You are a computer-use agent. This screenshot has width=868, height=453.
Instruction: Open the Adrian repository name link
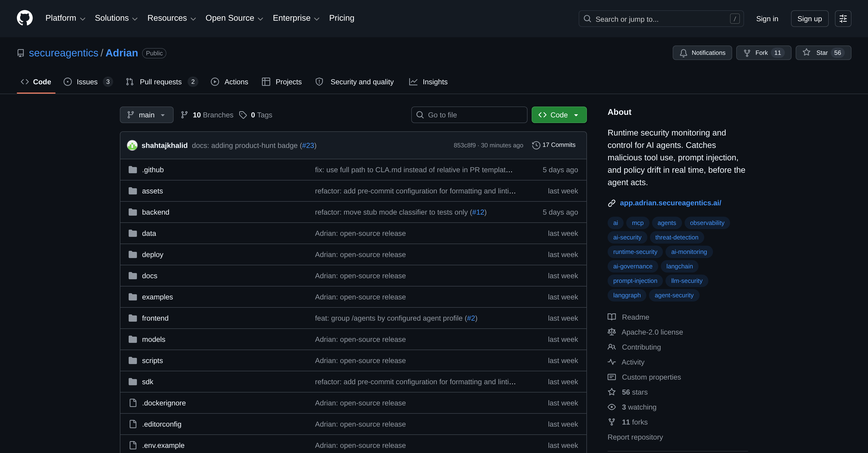(x=122, y=53)
